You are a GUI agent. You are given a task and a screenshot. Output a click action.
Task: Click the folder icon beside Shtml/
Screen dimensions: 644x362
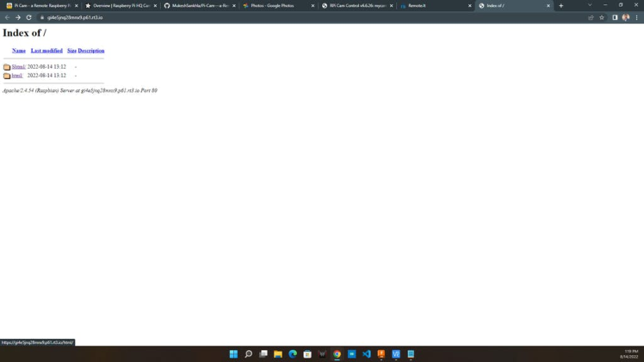coord(7,67)
